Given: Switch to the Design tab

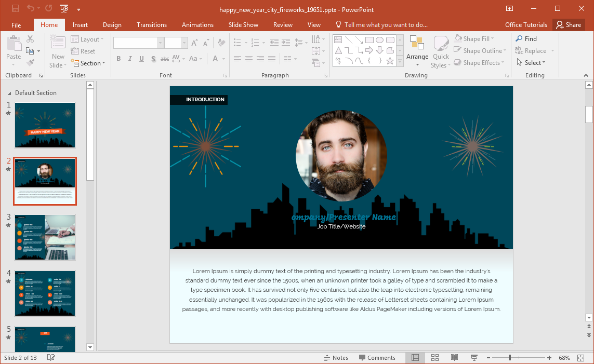Looking at the screenshot, I should (x=112, y=25).
